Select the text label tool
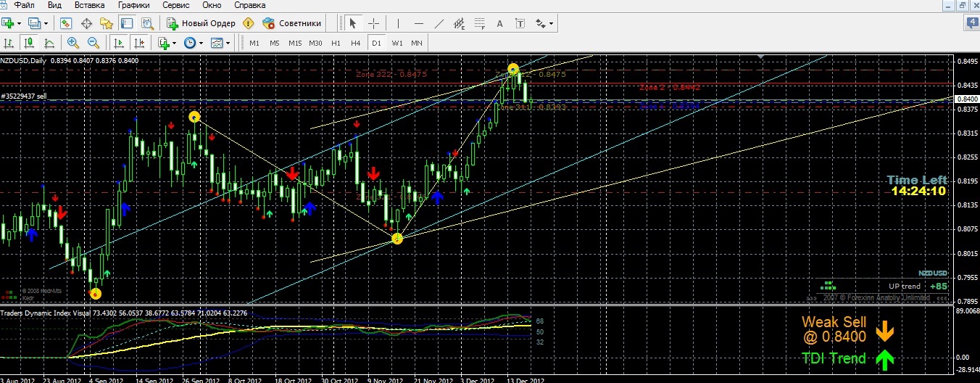The image size is (980, 383). pos(520,23)
